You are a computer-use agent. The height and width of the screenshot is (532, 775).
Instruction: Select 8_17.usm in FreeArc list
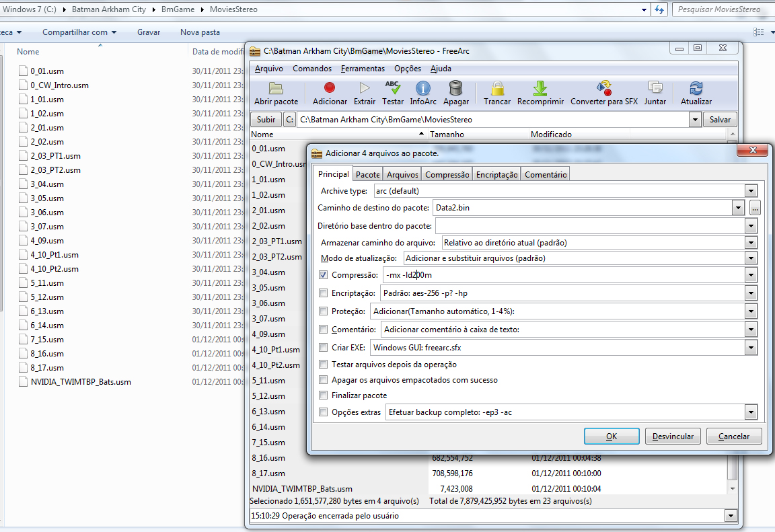tap(268, 473)
